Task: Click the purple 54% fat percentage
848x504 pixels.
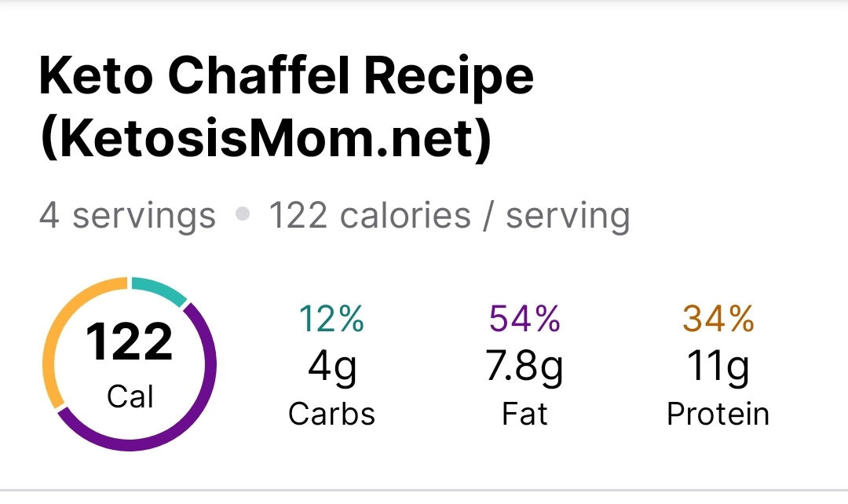Action: pos(525,319)
